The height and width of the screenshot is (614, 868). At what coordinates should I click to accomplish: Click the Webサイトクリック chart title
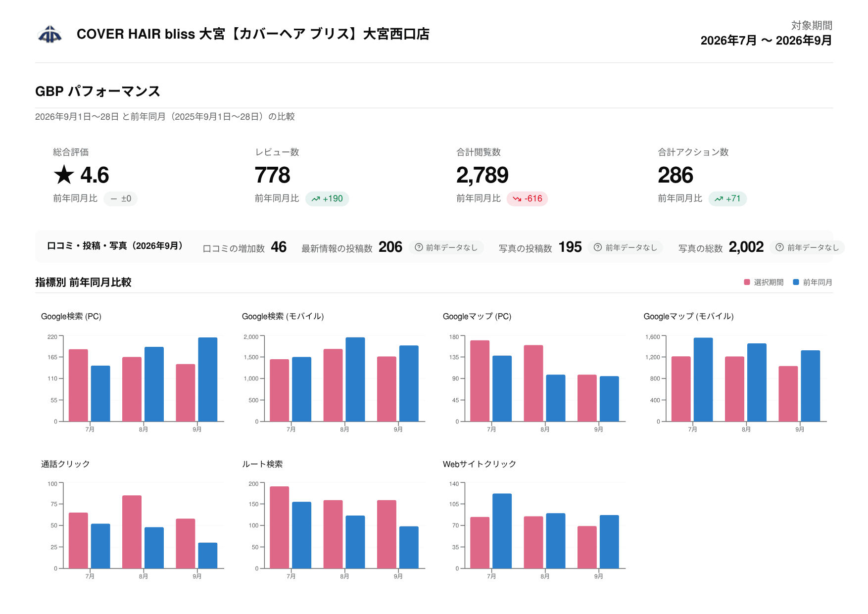[x=480, y=464]
